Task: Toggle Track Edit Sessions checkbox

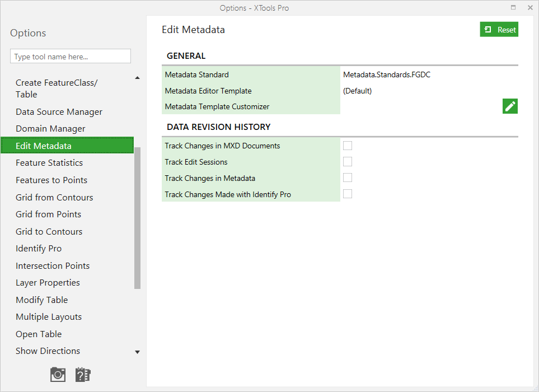Action: (348, 162)
